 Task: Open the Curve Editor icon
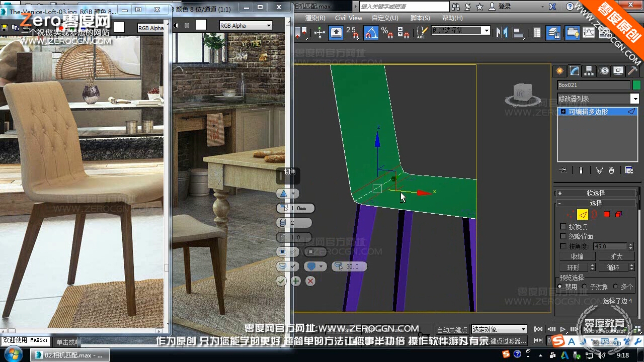point(589,33)
